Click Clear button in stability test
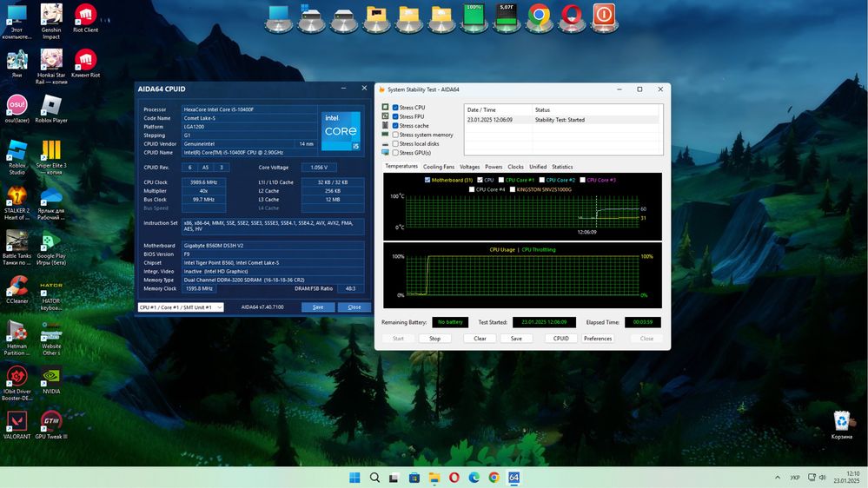The image size is (868, 488). (480, 339)
